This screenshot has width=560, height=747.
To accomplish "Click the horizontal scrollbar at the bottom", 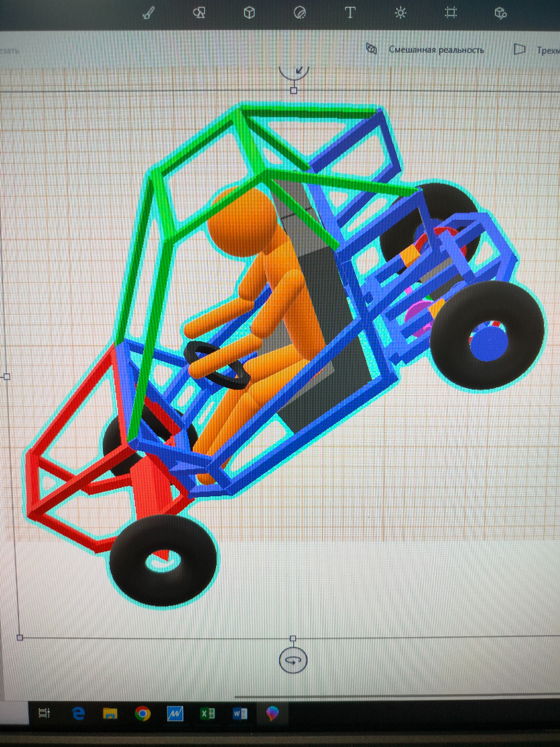I will pos(398,697).
